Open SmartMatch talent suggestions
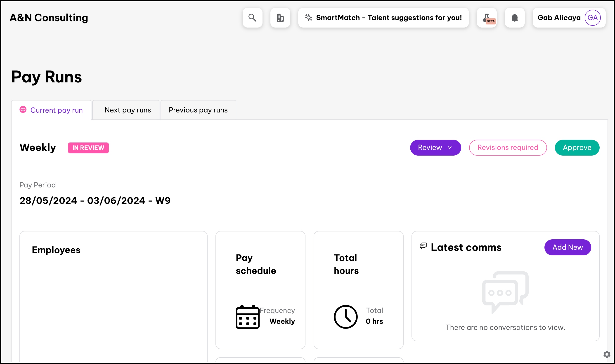The width and height of the screenshot is (615, 364). pyautogui.click(x=388, y=18)
